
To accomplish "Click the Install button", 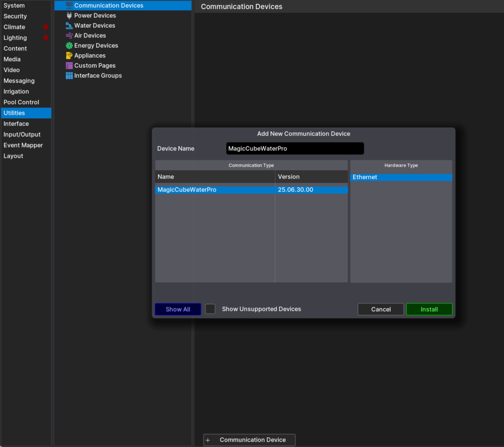I will 429,309.
